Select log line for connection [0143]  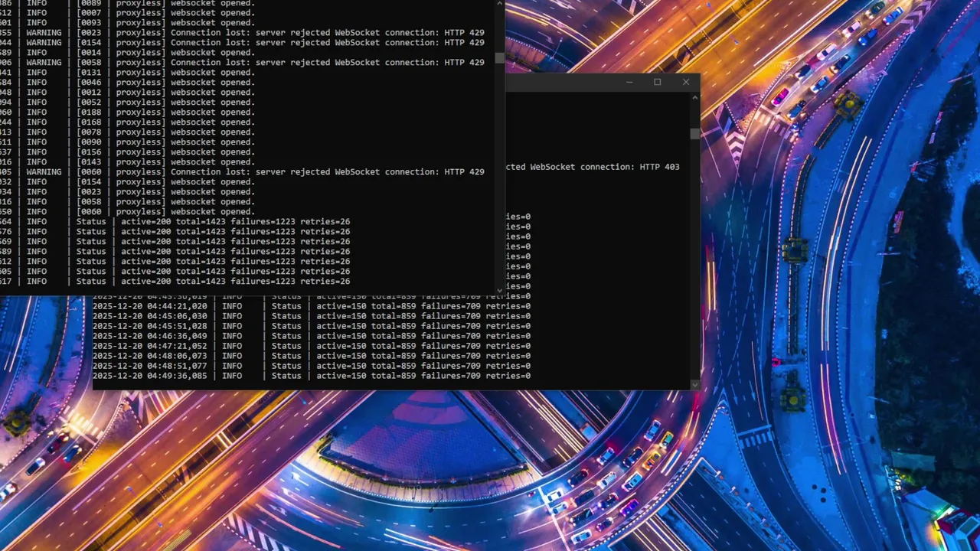pyautogui.click(x=127, y=162)
